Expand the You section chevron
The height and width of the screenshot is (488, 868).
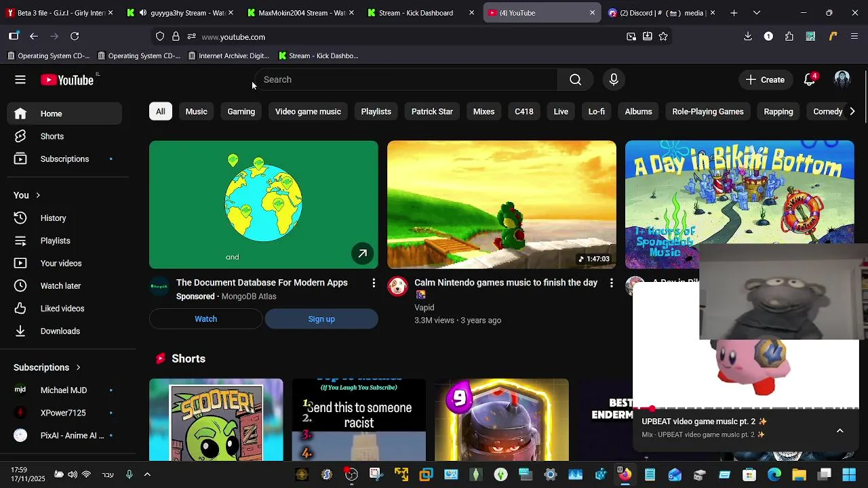click(x=38, y=196)
